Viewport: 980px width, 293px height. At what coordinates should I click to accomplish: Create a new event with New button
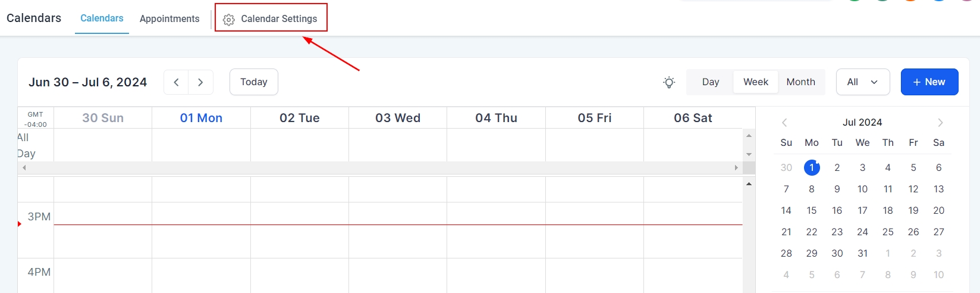coord(929,82)
